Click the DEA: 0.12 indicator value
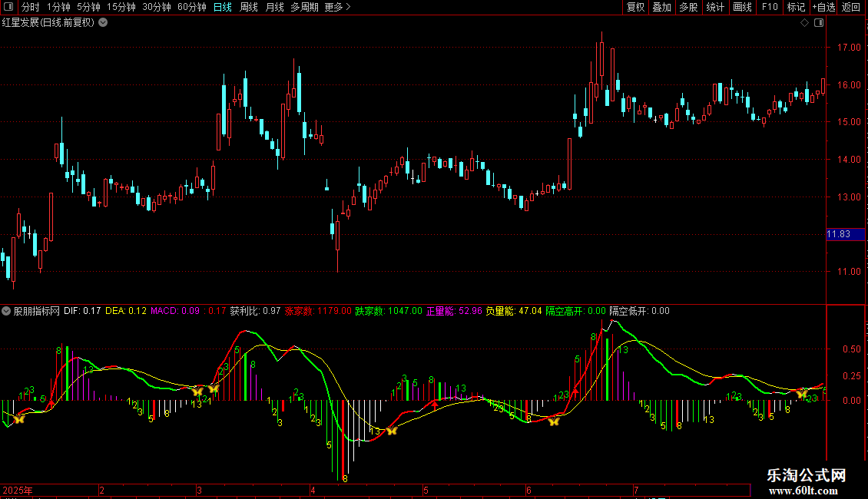This screenshot has height=499, width=868. [126, 311]
